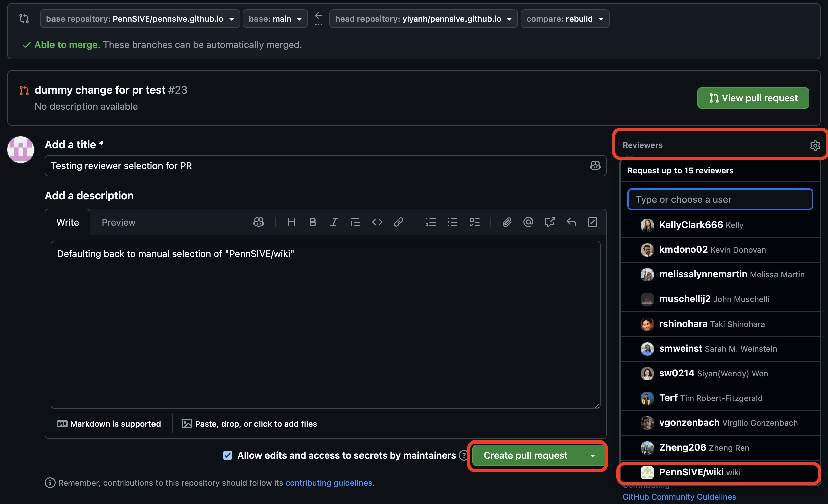Open compare branch rebuild dropdown
This screenshot has height=504, width=828.
point(565,19)
